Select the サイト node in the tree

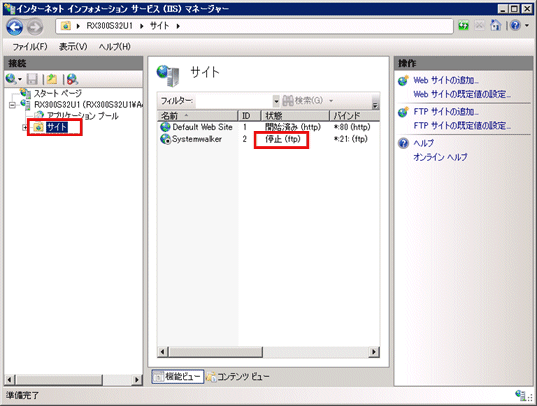tap(57, 127)
